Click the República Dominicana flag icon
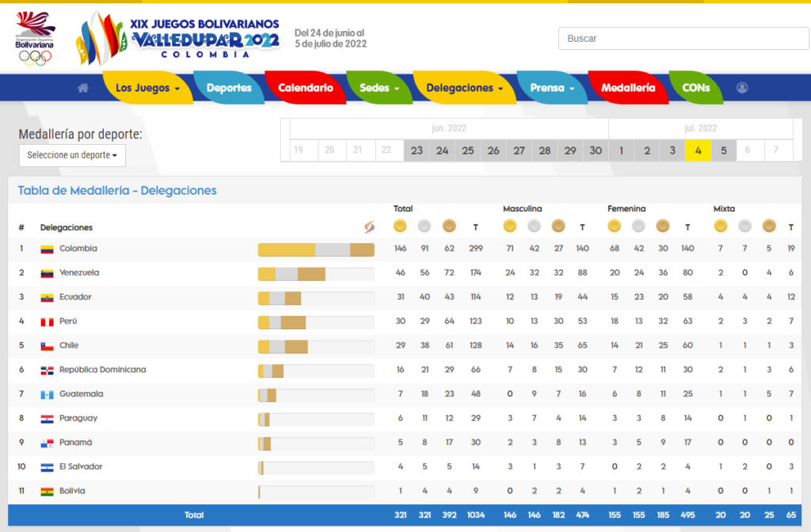Screen dimensions: 811x532 pyautogui.click(x=47, y=370)
